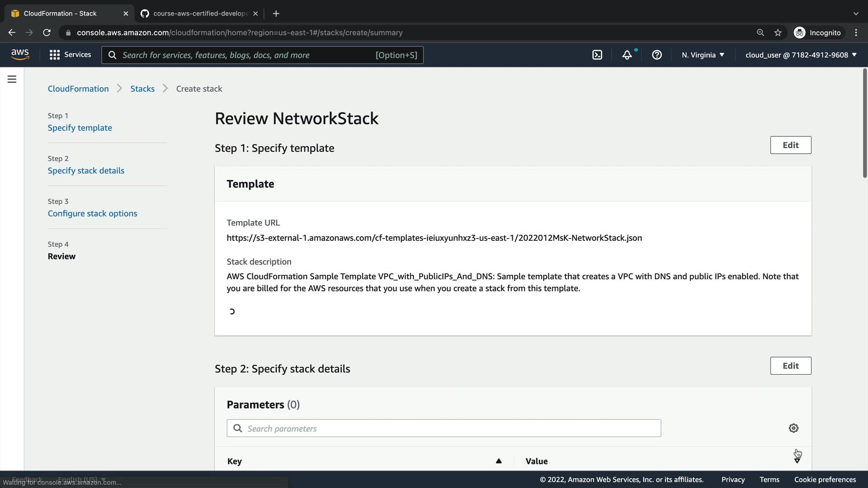Go to Stacks breadcrumb link
The image size is (868, 488).
click(x=142, y=89)
